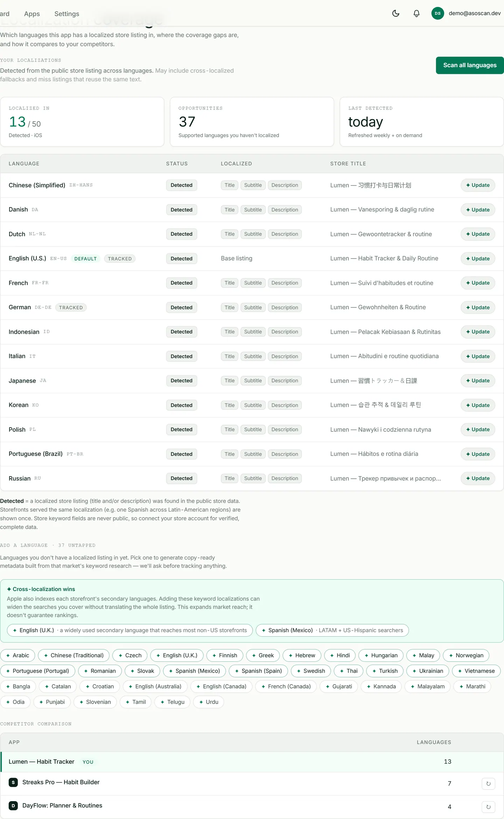The width and height of the screenshot is (504, 819).
Task: Update the Japanese listing
Action: pos(478,381)
